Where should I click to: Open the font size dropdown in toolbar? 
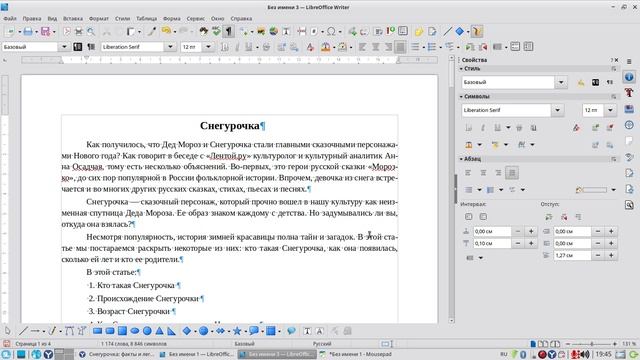click(x=208, y=47)
